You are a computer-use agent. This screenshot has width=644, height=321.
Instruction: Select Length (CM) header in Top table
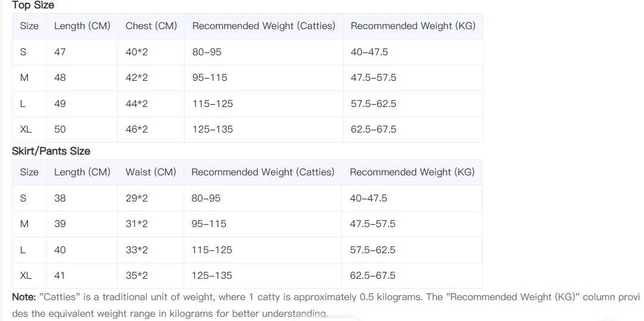tap(82, 26)
